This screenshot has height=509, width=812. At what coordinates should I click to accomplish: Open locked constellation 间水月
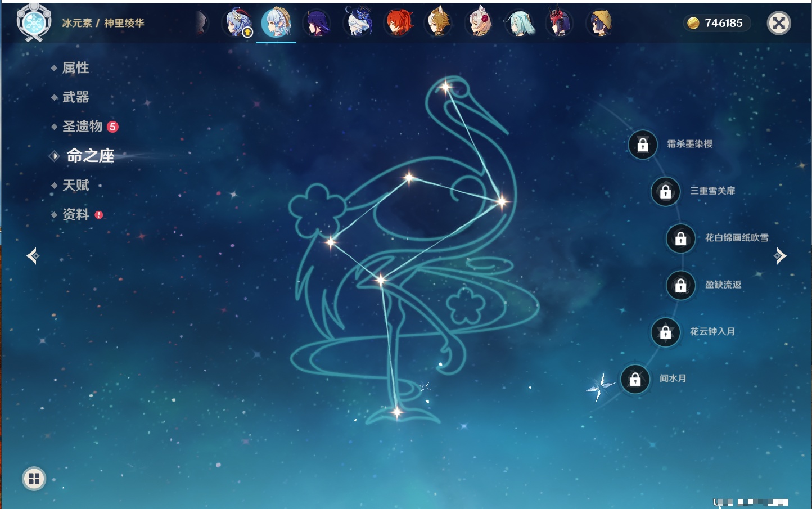pos(635,379)
